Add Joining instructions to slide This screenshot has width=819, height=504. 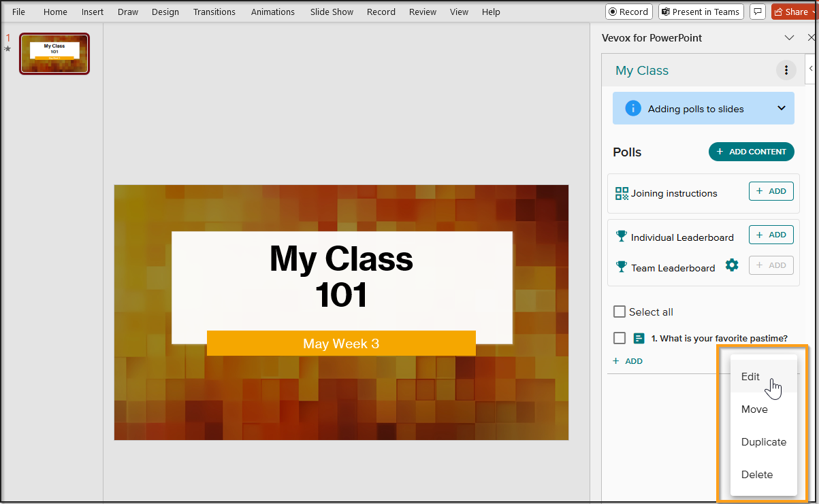[x=771, y=191]
